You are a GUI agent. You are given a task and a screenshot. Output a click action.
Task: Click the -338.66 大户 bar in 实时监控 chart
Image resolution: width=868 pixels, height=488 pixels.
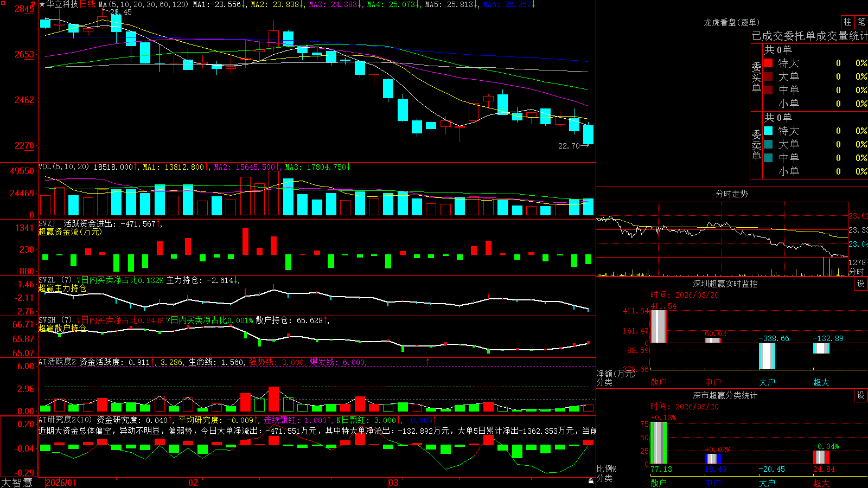[x=767, y=356]
